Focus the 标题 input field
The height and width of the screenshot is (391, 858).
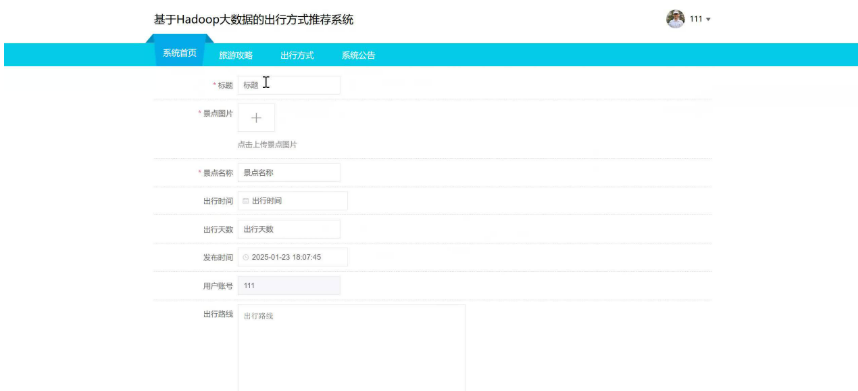point(289,85)
